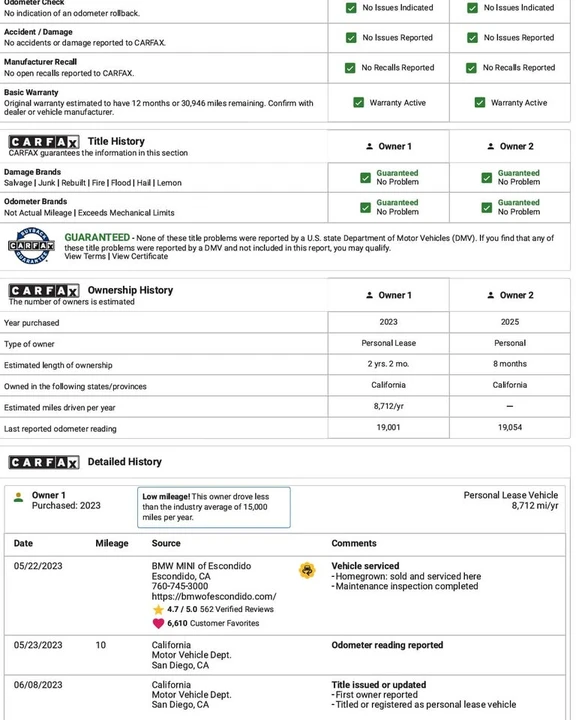This screenshot has height=720, width=576.
Task: Open the View Terms link
Action: click(x=85, y=257)
